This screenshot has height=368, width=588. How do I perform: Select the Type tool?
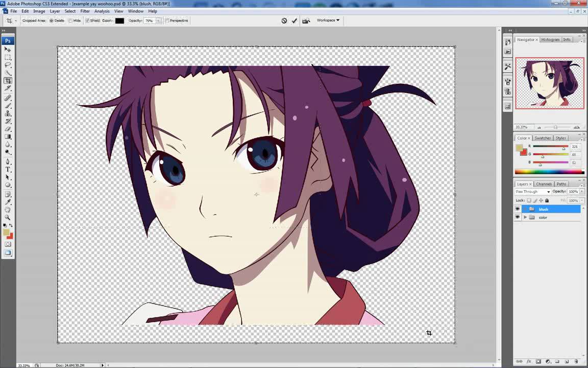pos(8,170)
